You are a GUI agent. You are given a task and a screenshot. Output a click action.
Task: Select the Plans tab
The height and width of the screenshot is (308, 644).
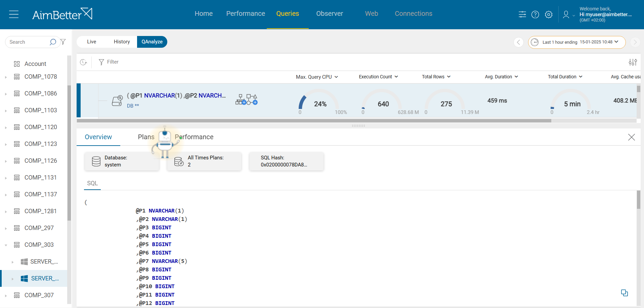point(146,137)
